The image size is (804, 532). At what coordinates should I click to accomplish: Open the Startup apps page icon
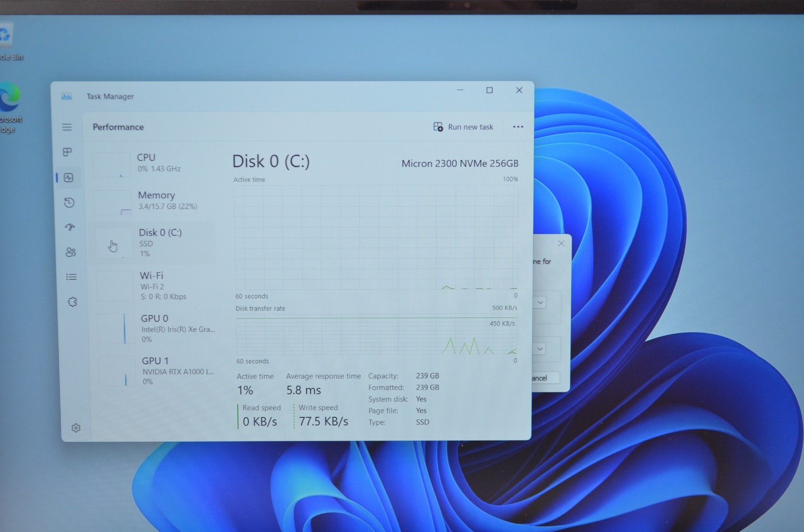[70, 227]
